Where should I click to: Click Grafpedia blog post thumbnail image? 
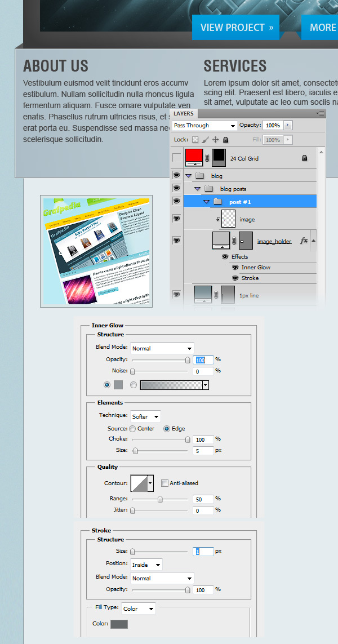click(x=96, y=251)
